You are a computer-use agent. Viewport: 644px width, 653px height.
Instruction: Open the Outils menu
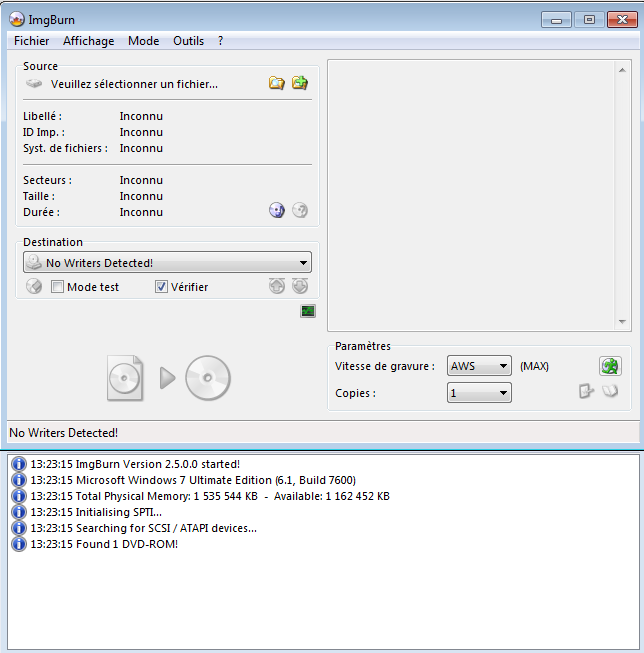pyautogui.click(x=188, y=41)
